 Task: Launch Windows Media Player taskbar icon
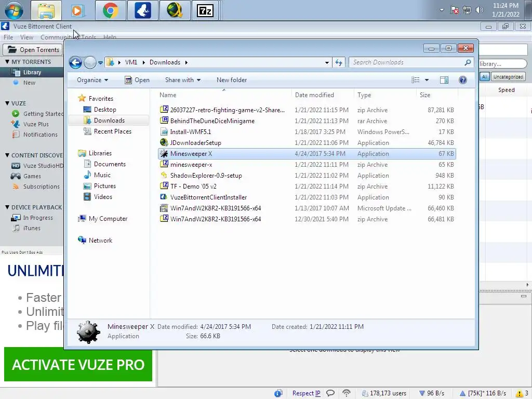tap(77, 10)
